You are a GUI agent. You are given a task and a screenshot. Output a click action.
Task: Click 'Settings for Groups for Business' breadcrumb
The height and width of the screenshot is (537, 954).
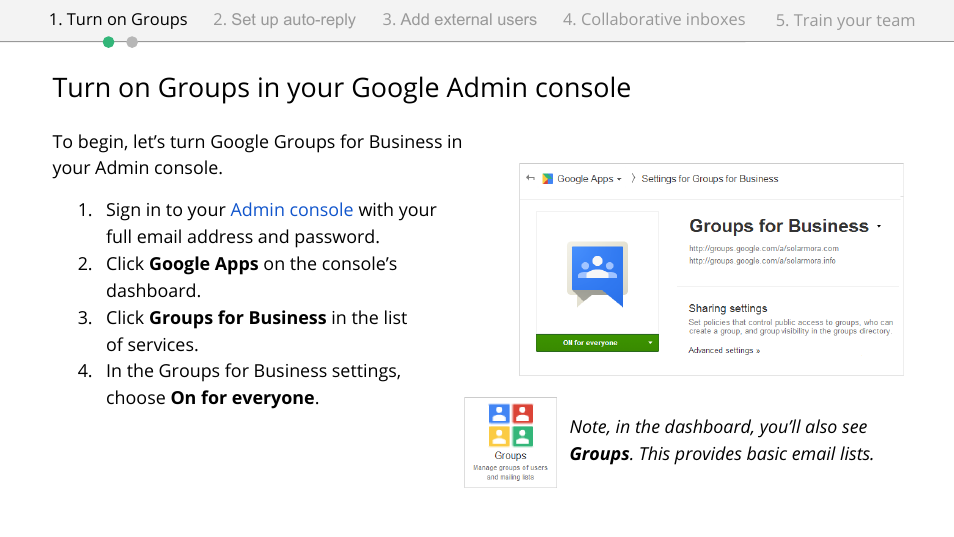(709, 179)
